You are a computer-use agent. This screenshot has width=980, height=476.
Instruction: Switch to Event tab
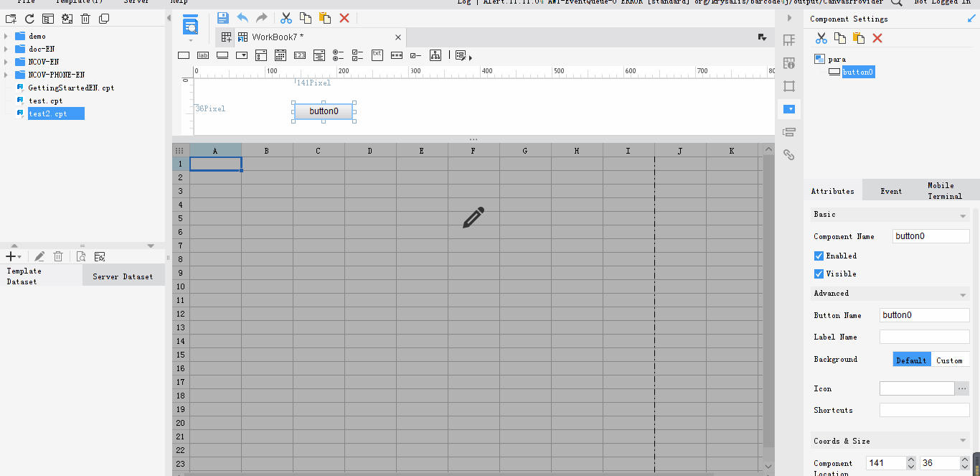[891, 191]
